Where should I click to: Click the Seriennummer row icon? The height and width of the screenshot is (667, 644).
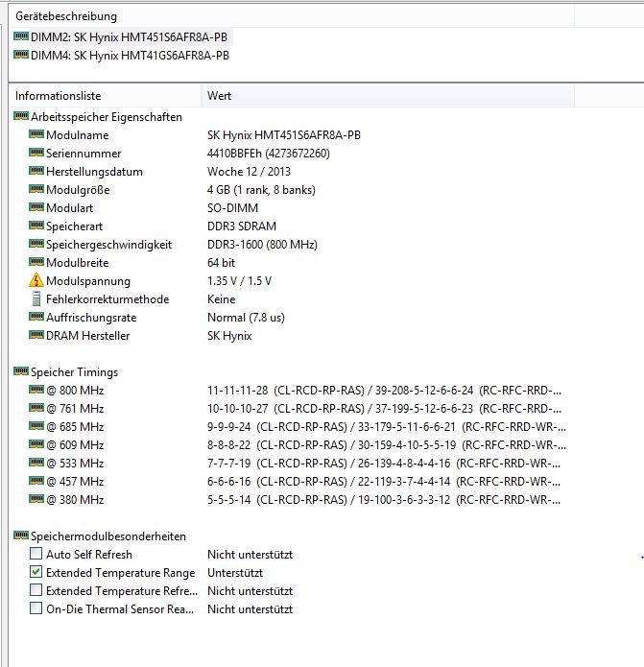coord(36,153)
